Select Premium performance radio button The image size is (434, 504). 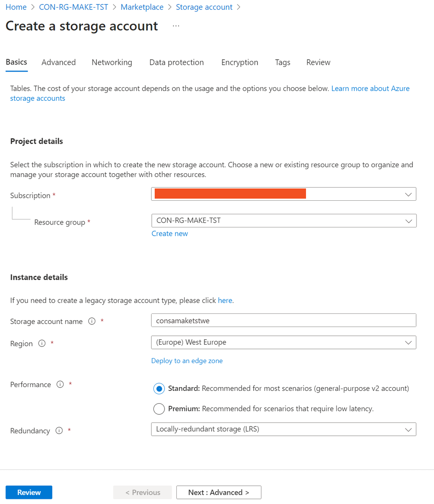(159, 409)
